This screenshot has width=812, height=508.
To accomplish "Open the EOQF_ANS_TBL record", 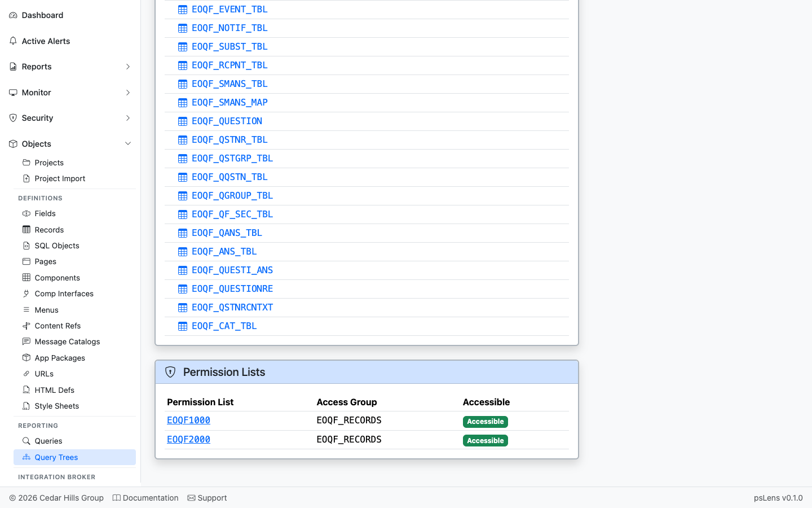I will [224, 251].
